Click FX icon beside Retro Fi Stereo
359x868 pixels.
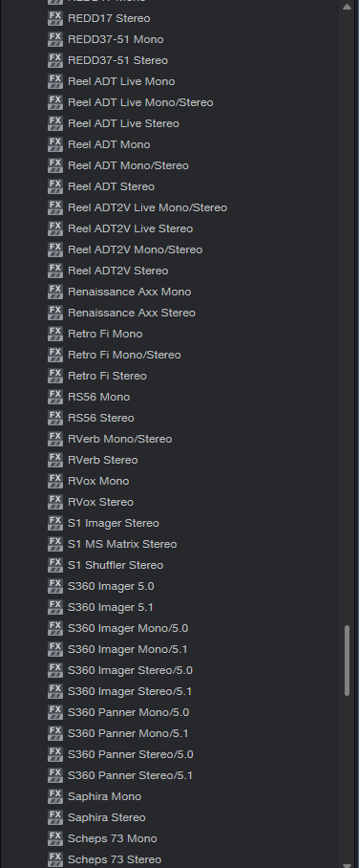click(x=55, y=376)
